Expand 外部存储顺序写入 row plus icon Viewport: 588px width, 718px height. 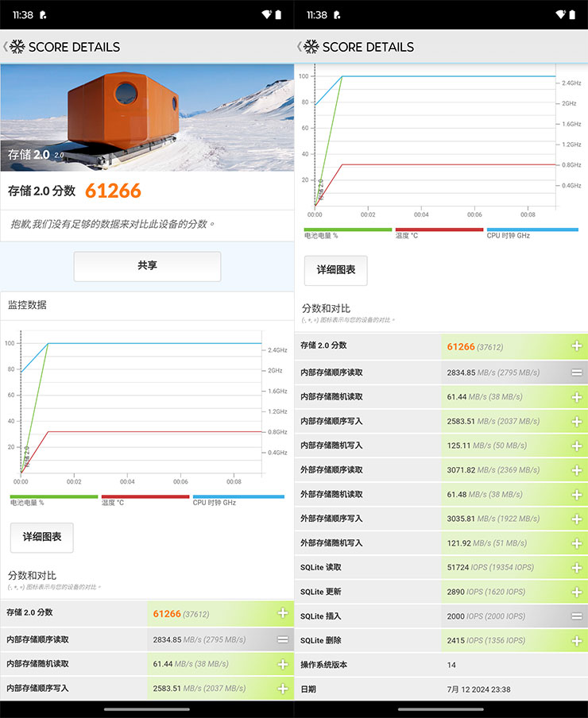(x=577, y=519)
